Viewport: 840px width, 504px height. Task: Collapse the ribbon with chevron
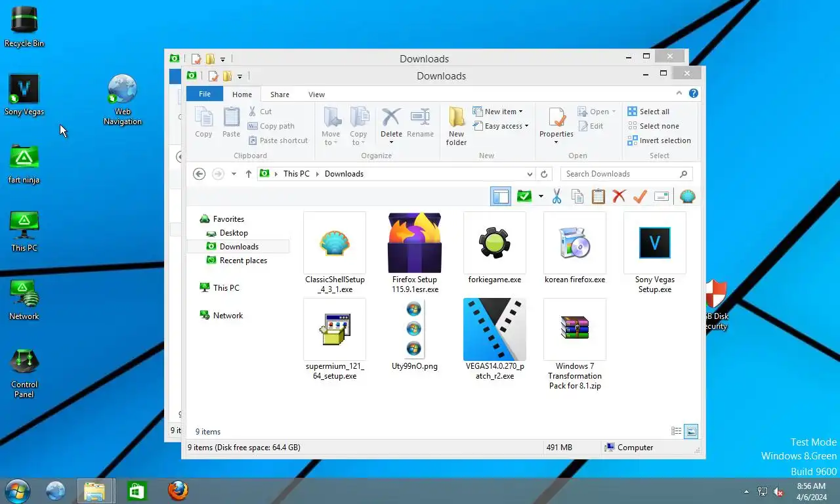679,94
